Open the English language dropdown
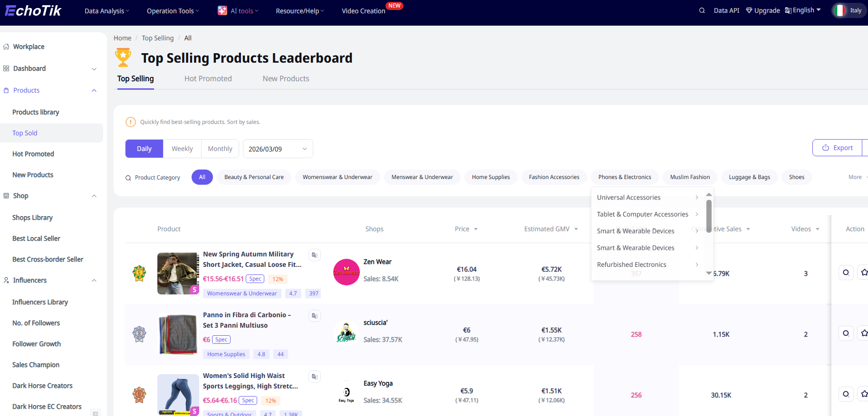 pyautogui.click(x=803, y=10)
